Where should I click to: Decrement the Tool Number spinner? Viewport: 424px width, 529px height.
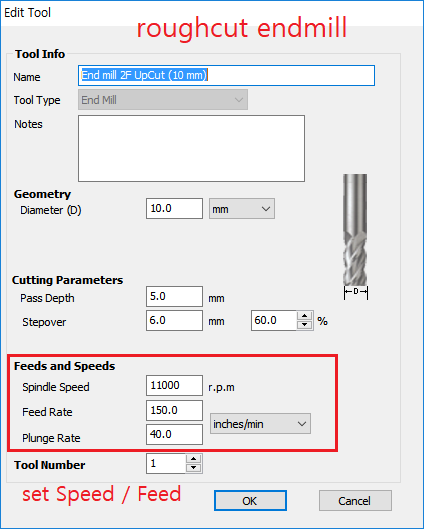tap(194, 468)
